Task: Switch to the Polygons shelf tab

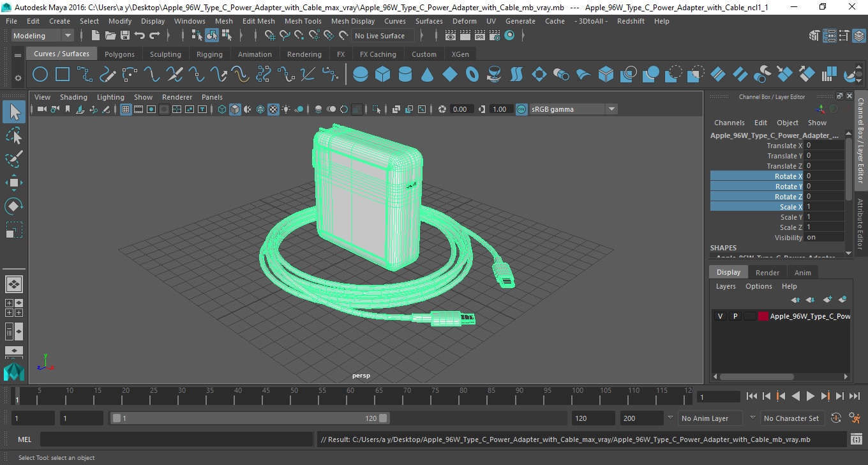Action: pos(119,54)
